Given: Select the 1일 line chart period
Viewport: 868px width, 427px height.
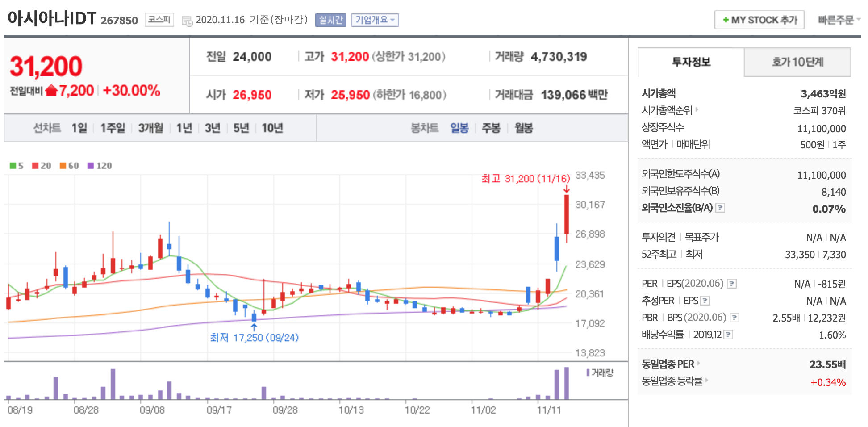Looking at the screenshot, I should tap(79, 128).
